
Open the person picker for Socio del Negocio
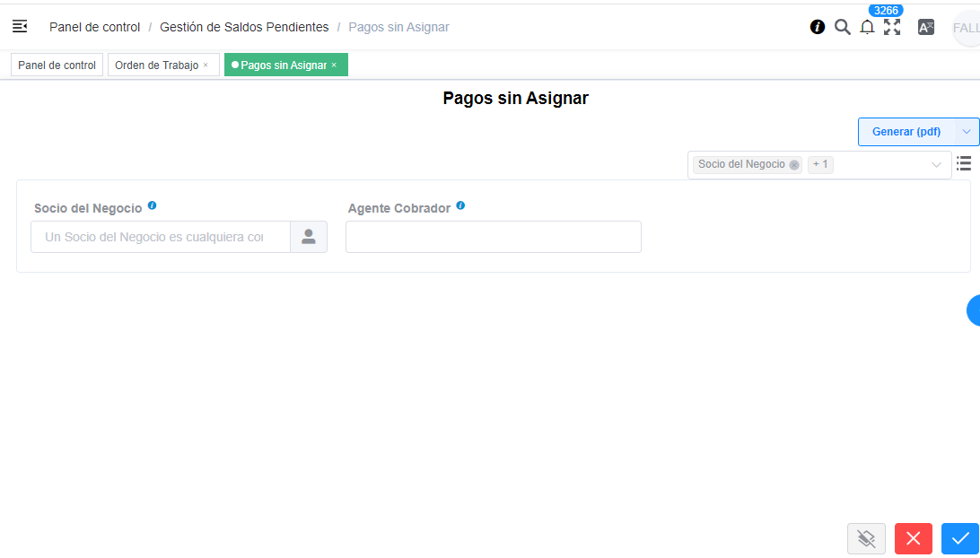point(309,236)
